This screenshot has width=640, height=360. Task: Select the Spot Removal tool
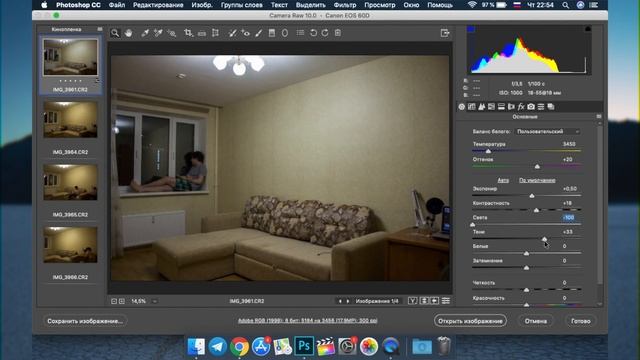coord(232,33)
